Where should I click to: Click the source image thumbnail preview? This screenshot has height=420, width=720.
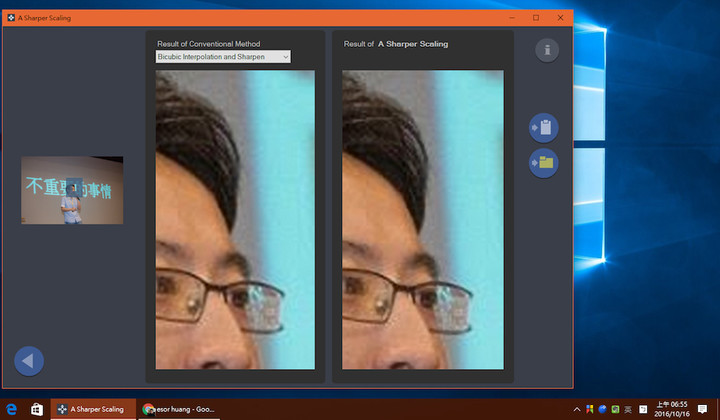[72, 190]
